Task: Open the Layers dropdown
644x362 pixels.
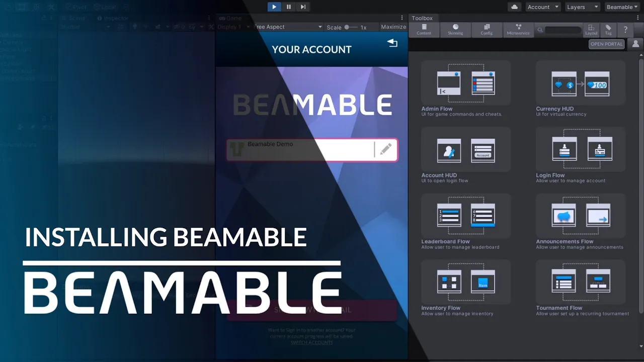Action: 582,7
